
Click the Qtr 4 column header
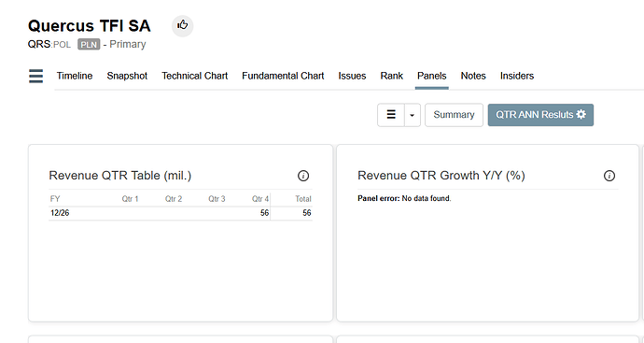tap(260, 199)
